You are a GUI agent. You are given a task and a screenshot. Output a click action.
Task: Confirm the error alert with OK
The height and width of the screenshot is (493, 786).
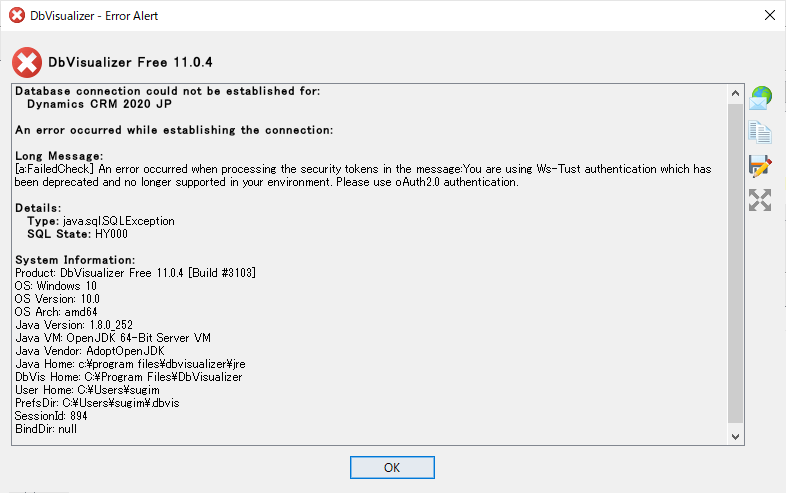[x=392, y=467]
